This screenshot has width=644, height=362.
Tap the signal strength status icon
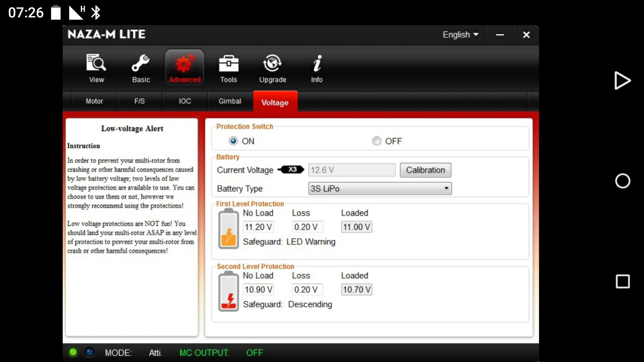click(x=77, y=13)
